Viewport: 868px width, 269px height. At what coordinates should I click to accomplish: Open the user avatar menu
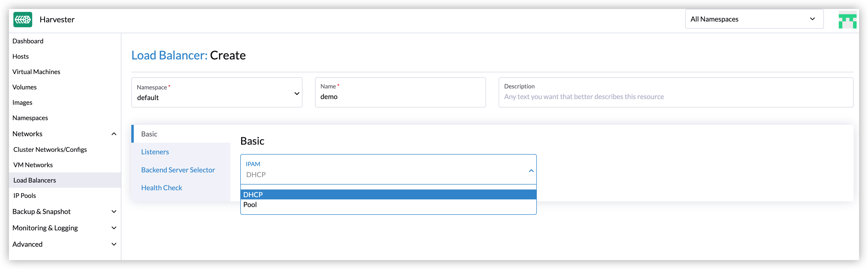(847, 20)
